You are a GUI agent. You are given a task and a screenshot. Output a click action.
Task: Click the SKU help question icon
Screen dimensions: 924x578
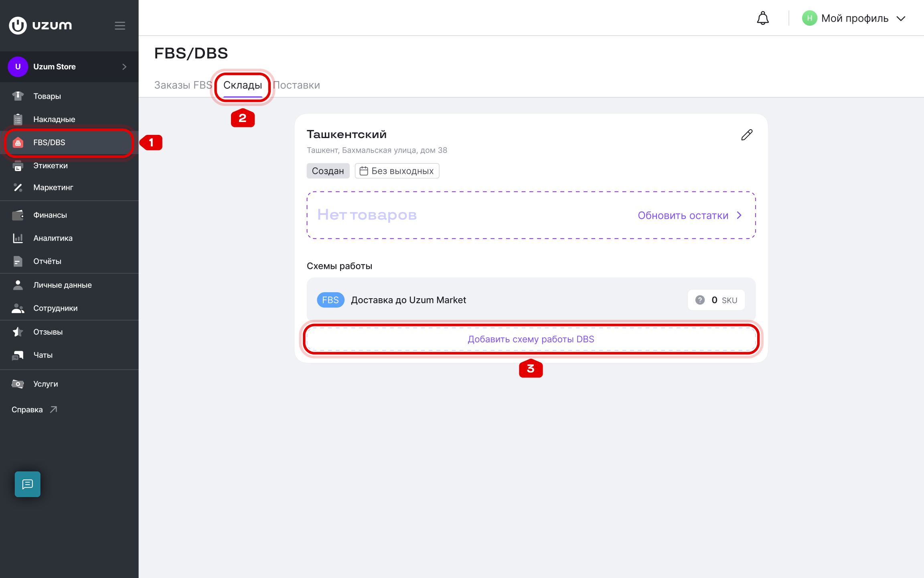pos(700,300)
